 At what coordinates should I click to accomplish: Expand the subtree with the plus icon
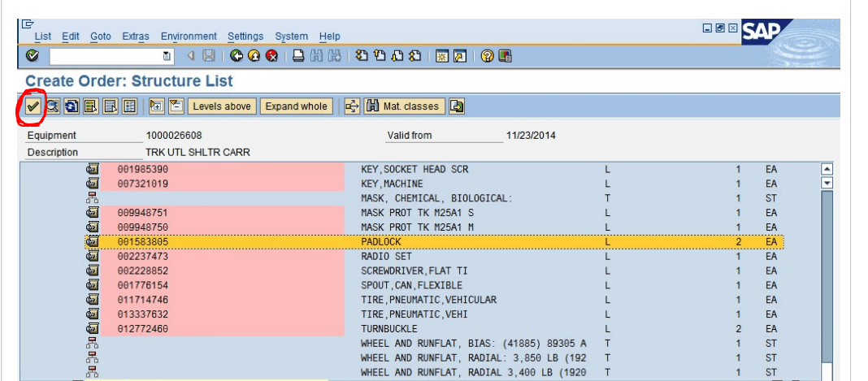pyautogui.click(x=157, y=106)
